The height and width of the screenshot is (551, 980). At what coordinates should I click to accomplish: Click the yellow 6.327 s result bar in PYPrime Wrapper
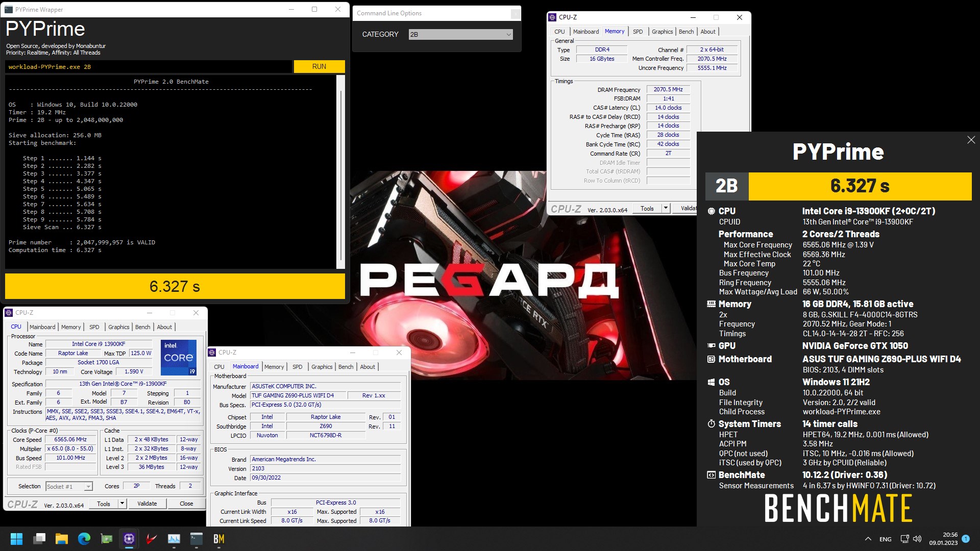(175, 286)
